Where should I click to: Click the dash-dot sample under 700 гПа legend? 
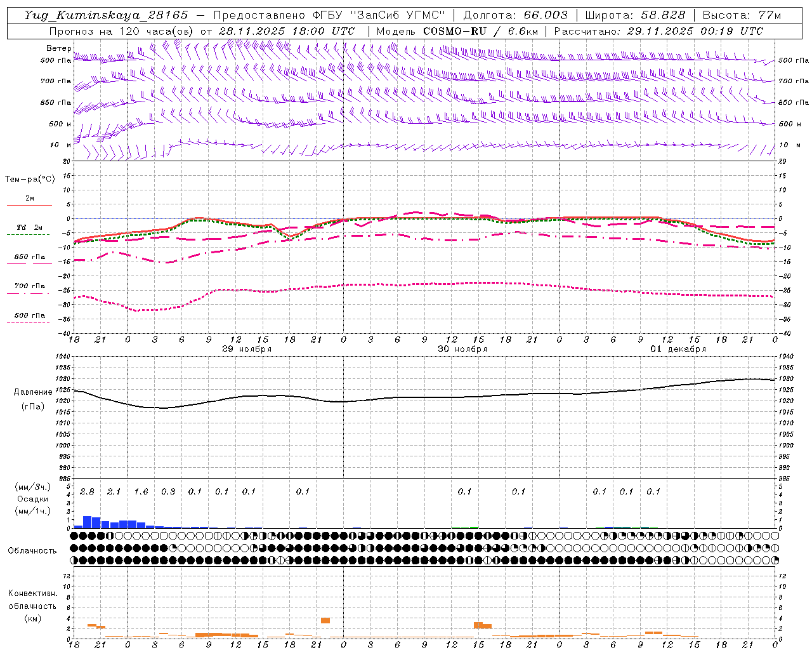click(29, 293)
